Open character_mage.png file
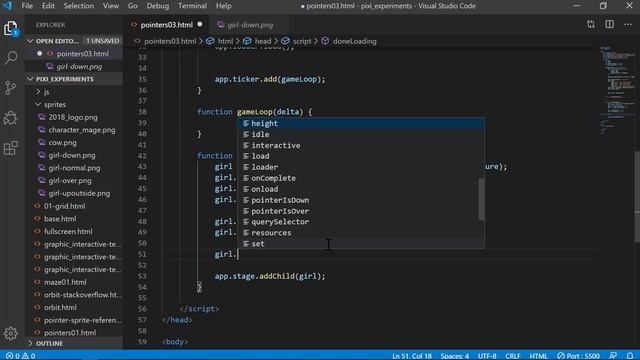Image resolution: width=640 pixels, height=360 pixels. [x=82, y=130]
